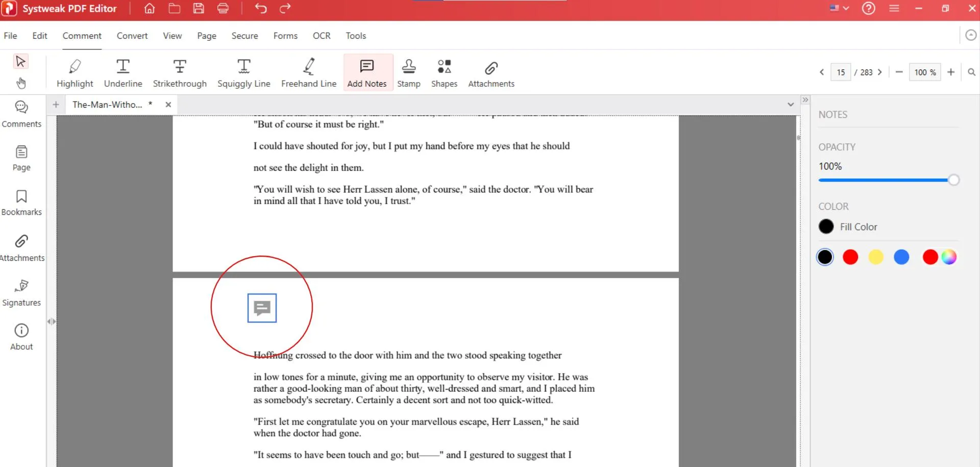Expand the document tabs list chevron
Screen dimensions: 980x467
pyautogui.click(x=790, y=105)
